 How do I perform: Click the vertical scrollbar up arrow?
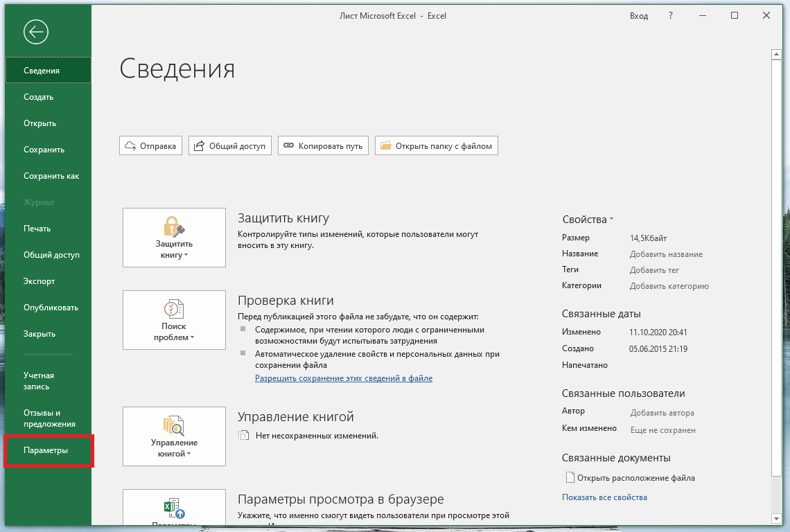tap(776, 54)
